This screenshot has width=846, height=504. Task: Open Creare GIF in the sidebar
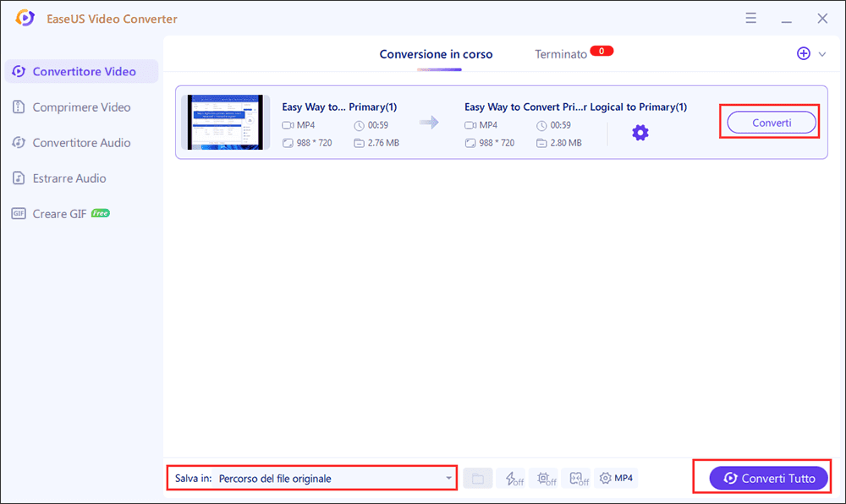point(59,214)
